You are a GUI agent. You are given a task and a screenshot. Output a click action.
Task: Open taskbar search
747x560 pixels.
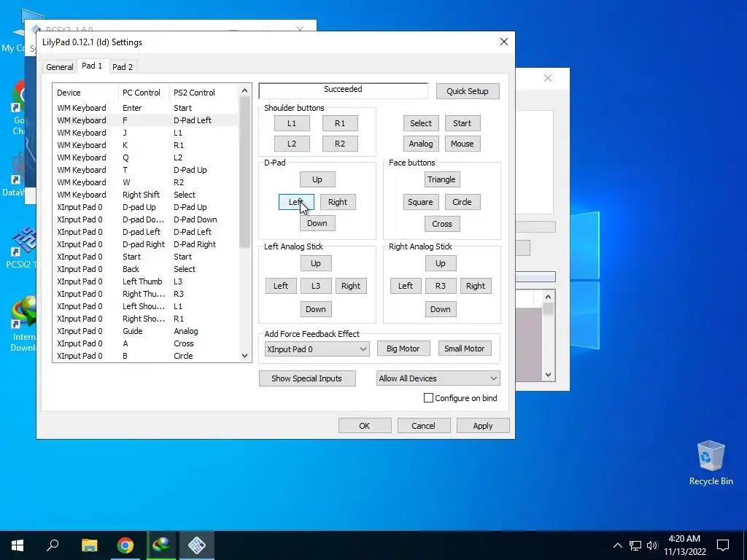tap(53, 545)
